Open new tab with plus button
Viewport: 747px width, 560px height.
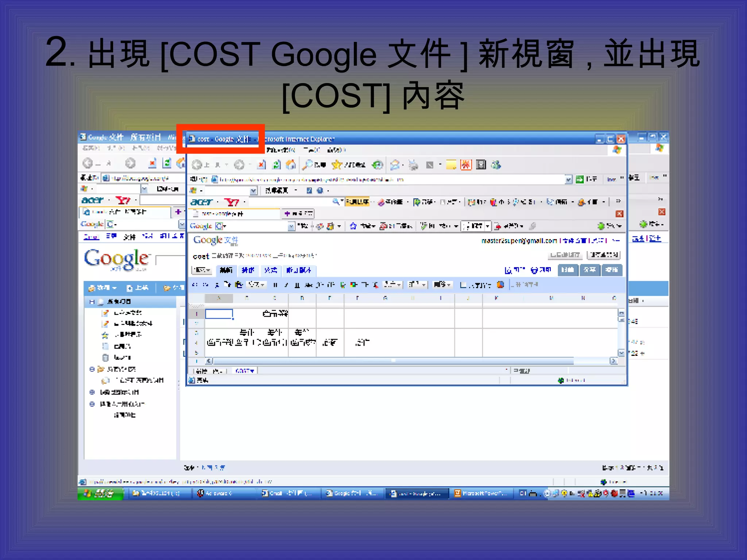(298, 214)
